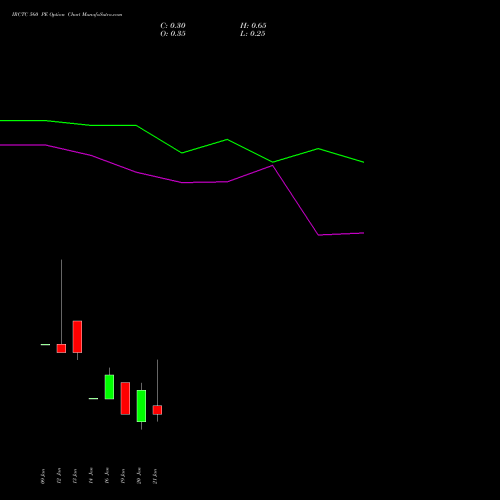Click the tall red candle body above 13 Jan
Viewport: 500px width, 500px height.
click(77, 337)
